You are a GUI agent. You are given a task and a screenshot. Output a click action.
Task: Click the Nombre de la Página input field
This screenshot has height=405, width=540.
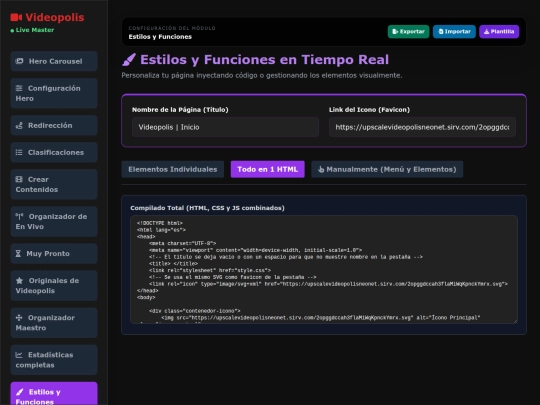pos(225,127)
